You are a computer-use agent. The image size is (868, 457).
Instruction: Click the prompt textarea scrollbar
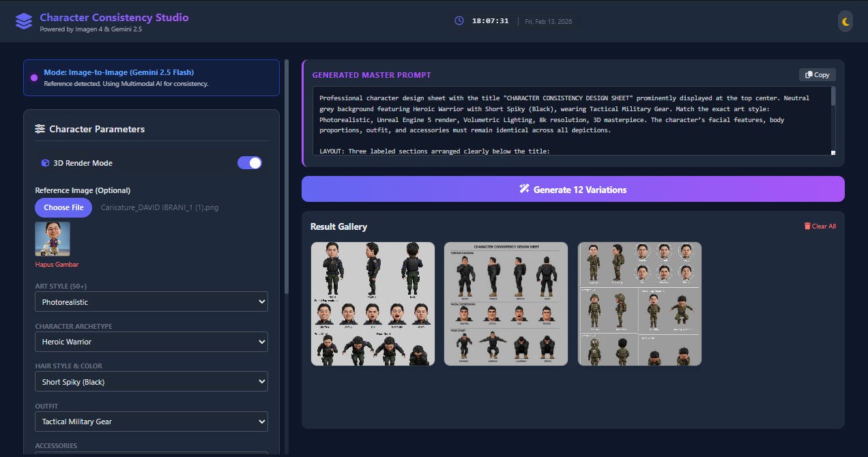[833, 97]
